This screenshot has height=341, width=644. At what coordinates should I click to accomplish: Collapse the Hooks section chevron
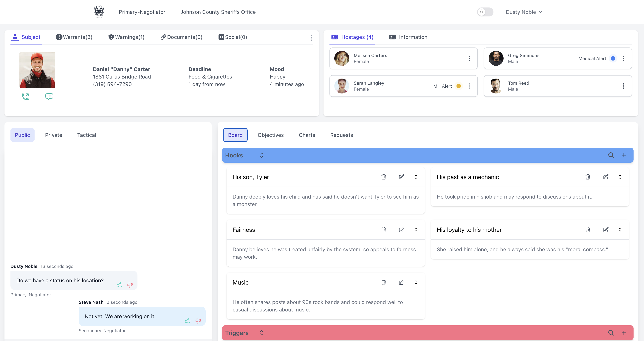[261, 155]
